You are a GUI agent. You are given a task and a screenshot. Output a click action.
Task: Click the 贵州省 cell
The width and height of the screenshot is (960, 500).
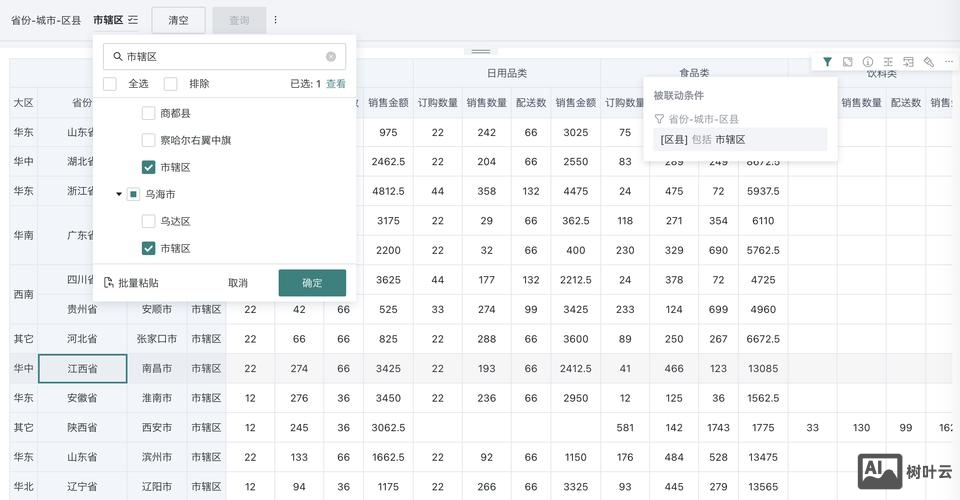[x=83, y=310]
